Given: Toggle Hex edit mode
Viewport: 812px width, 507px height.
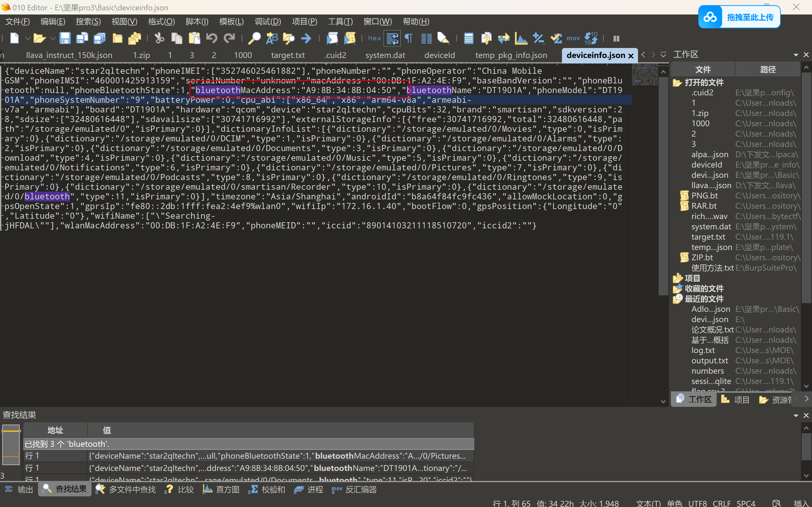Looking at the screenshot, I should [374, 38].
